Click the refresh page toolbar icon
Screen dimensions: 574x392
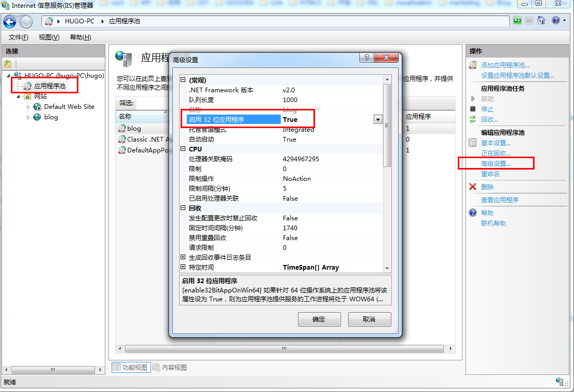pos(517,20)
